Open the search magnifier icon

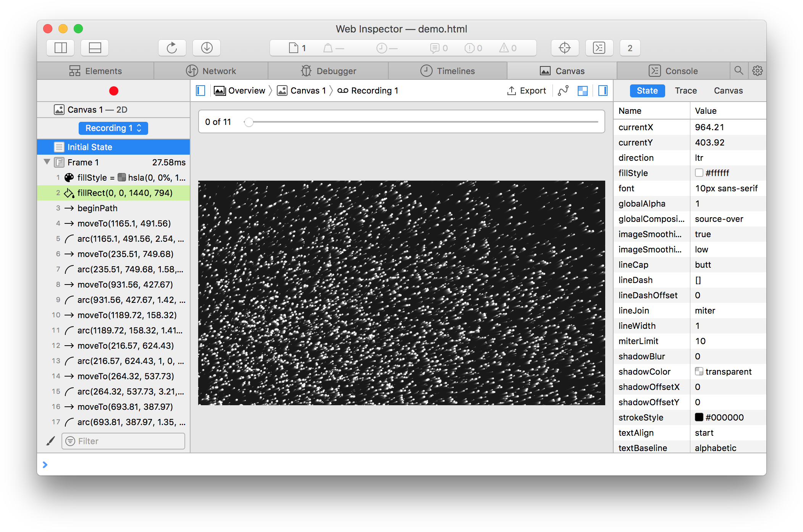pos(738,71)
